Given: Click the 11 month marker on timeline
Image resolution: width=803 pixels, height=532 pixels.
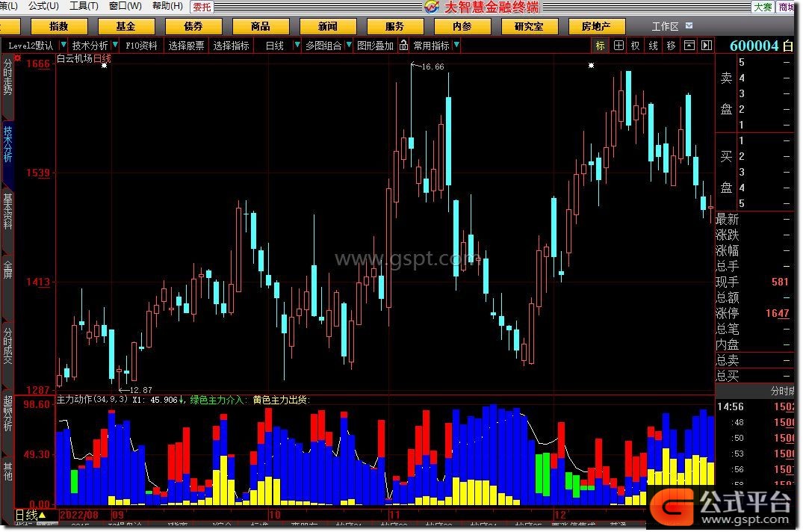Looking at the screenshot, I should [394, 515].
